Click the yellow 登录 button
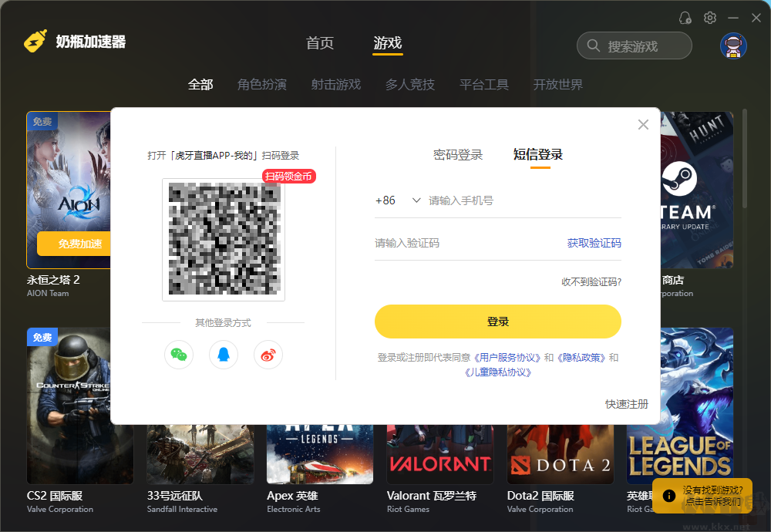The width and height of the screenshot is (771, 532). [497, 322]
